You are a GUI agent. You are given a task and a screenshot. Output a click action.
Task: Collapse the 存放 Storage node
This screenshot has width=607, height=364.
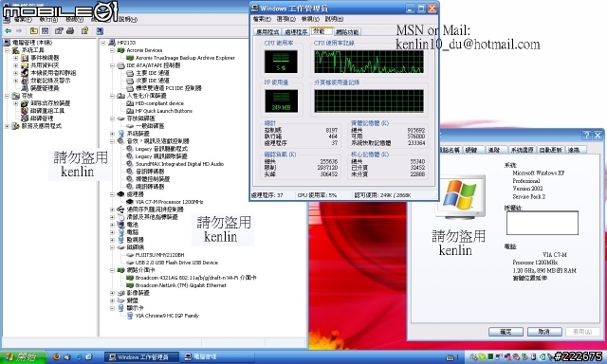pyautogui.click(x=7, y=96)
